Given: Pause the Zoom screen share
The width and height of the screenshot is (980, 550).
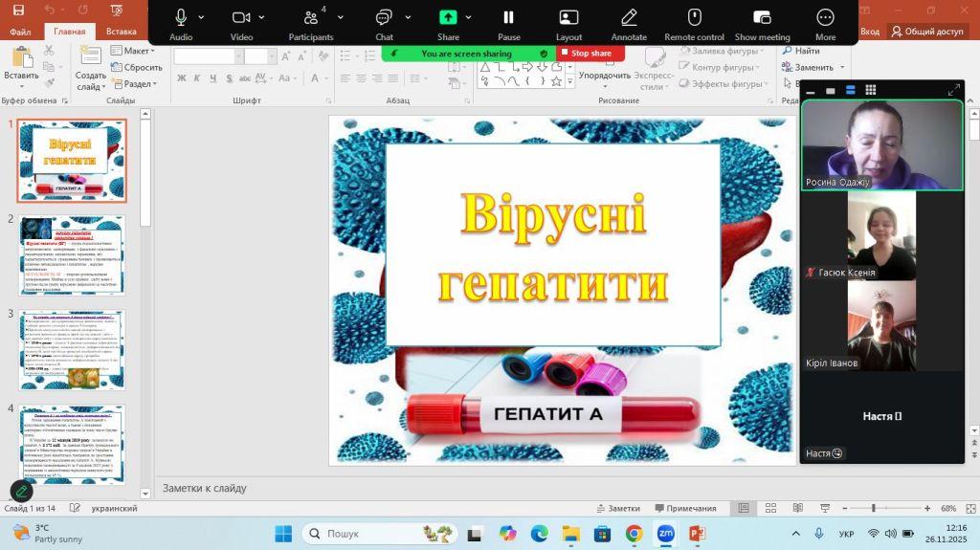Looking at the screenshot, I should (509, 17).
